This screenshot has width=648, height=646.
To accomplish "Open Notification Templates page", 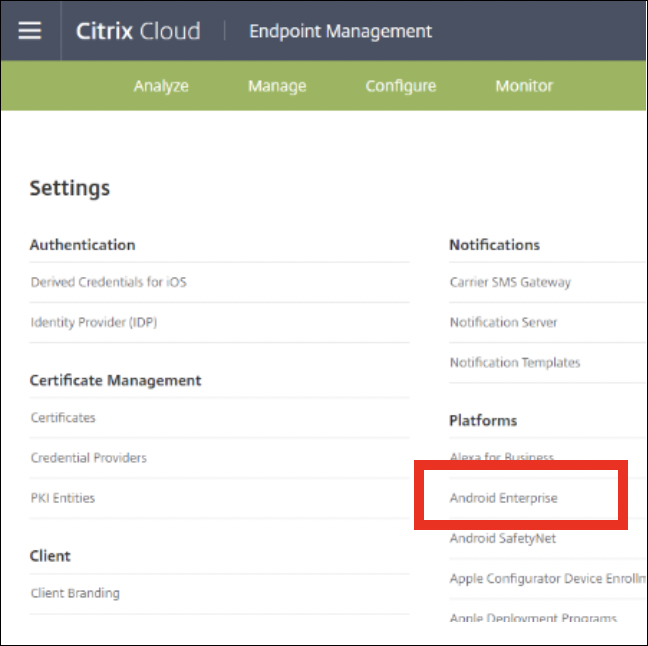I will coord(515,362).
